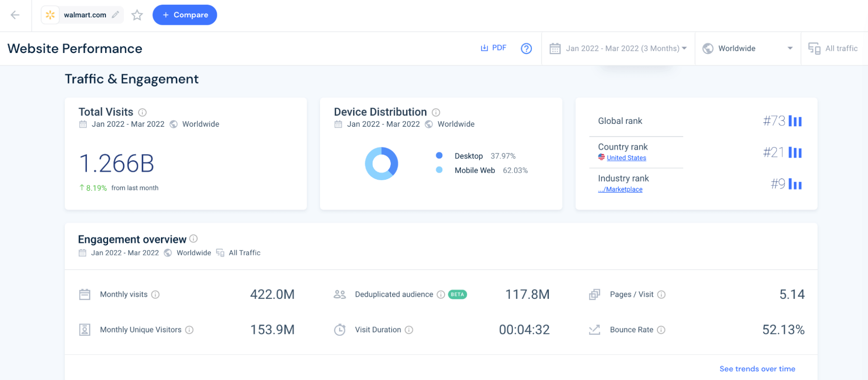Click the + Compare button
868x380 pixels.
click(185, 15)
